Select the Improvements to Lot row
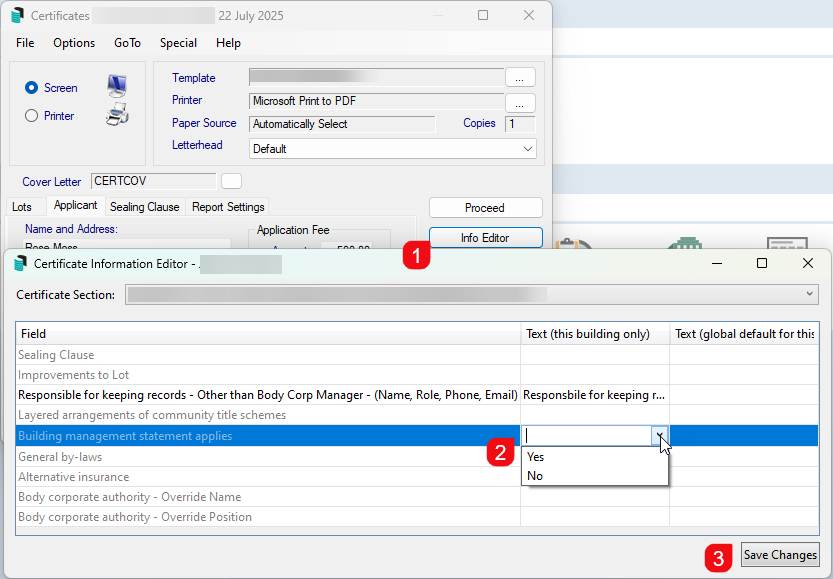The height and width of the screenshot is (579, 833). 417,375
